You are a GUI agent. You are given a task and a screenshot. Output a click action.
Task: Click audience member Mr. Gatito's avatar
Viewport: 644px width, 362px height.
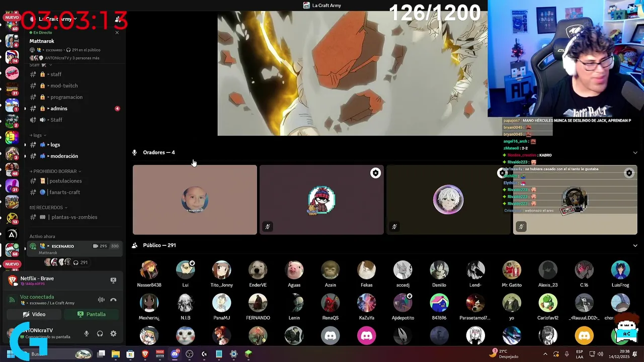pyautogui.click(x=511, y=270)
